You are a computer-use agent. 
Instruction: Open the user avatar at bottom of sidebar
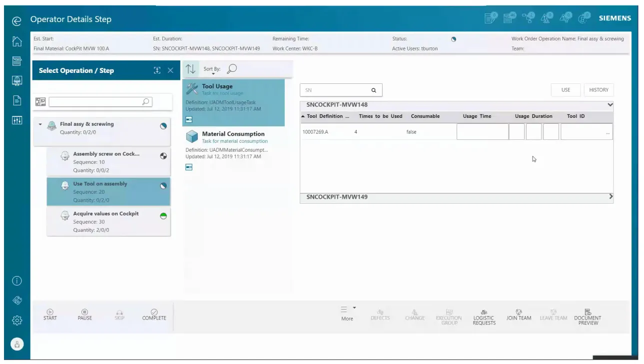coord(16,345)
